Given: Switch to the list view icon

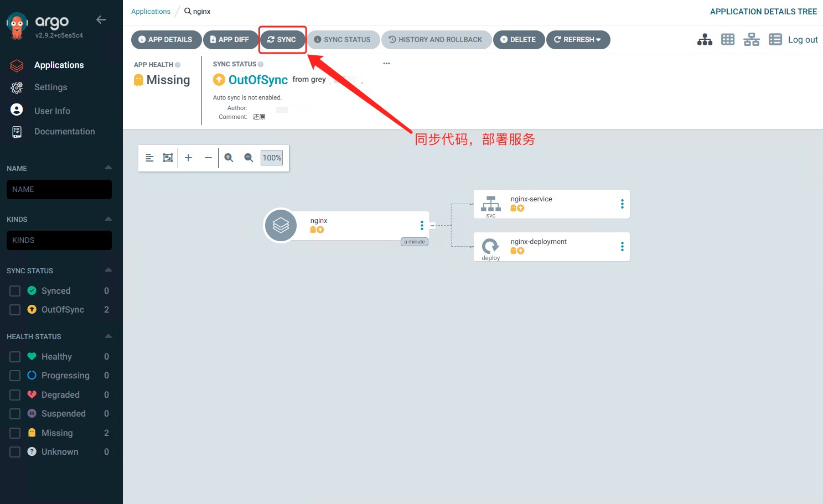Looking at the screenshot, I should [x=775, y=40].
